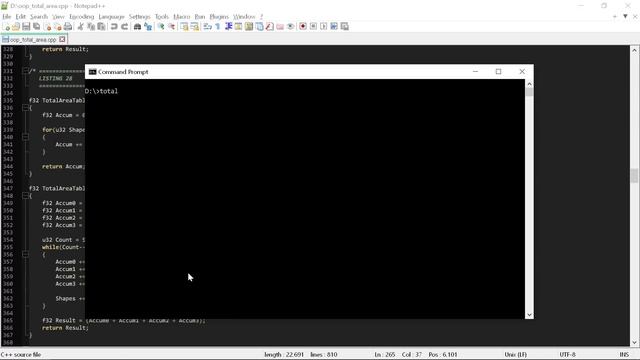Open Find dialog with binoculars icon
The width and height of the screenshot is (640, 360).
138,27
